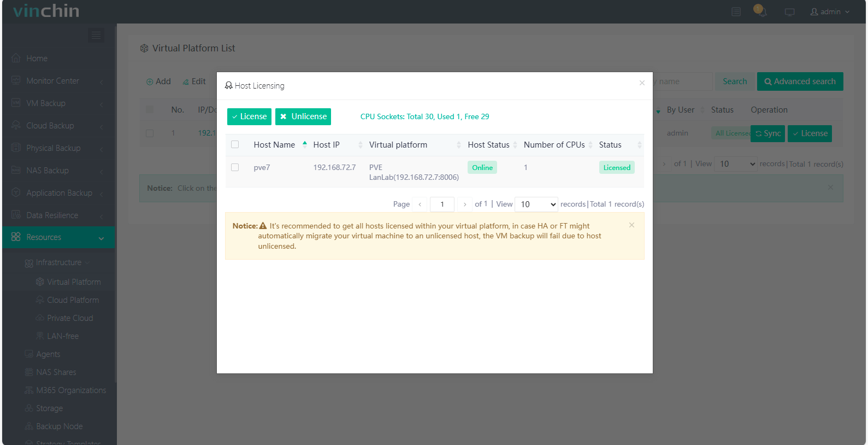Viewport: 868px width, 445px height.
Task: Click the Search button
Action: (735, 81)
